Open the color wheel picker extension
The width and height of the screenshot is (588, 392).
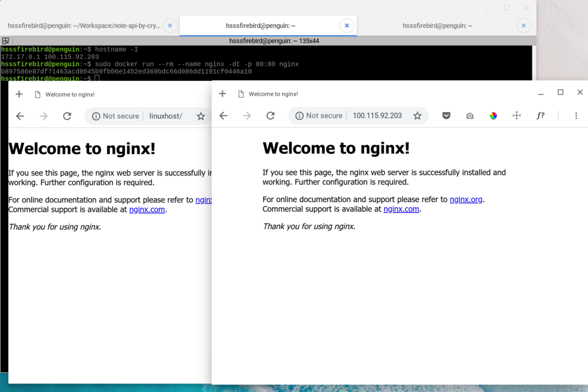pyautogui.click(x=493, y=116)
